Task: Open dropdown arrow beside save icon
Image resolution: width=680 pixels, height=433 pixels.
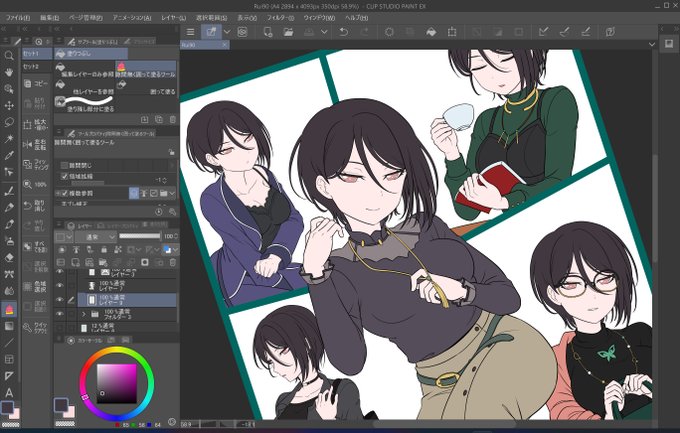Action: pyautogui.click(x=324, y=32)
